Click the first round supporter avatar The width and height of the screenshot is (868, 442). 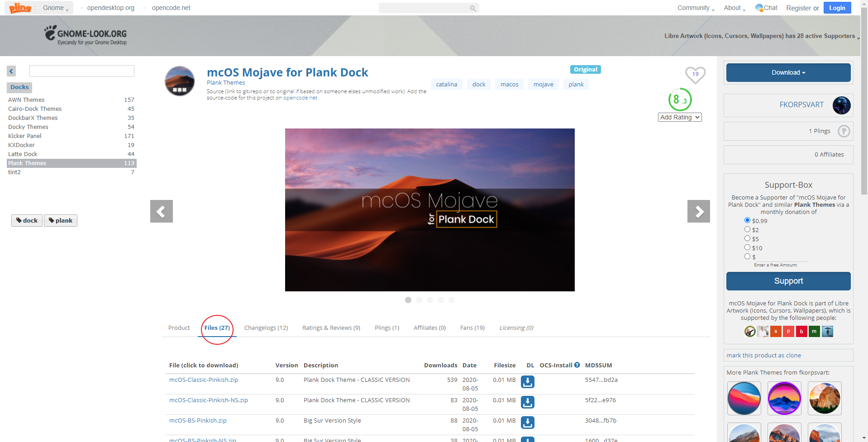coord(750,332)
